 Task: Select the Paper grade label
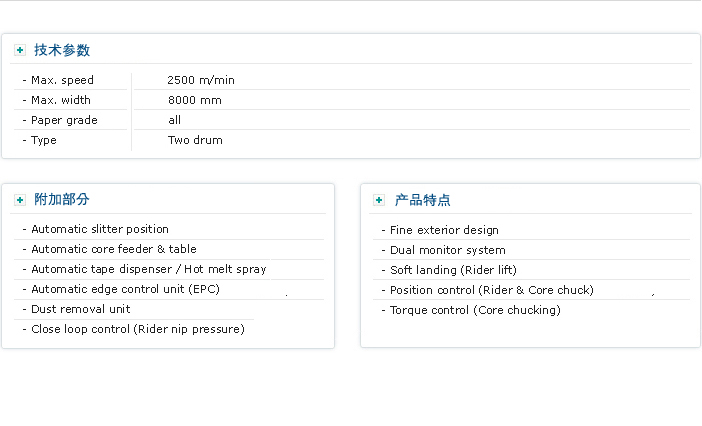[64, 120]
